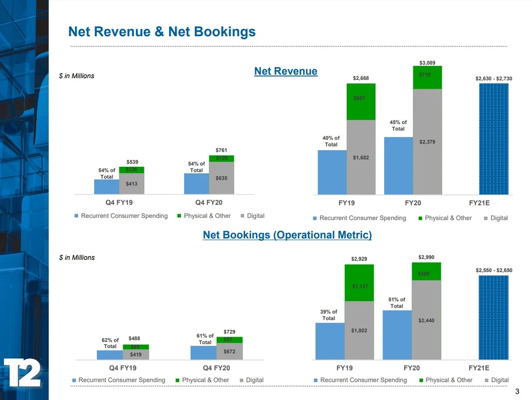The image size is (532, 400).
Task: Select the 45% of Total label
Action: 398,126
